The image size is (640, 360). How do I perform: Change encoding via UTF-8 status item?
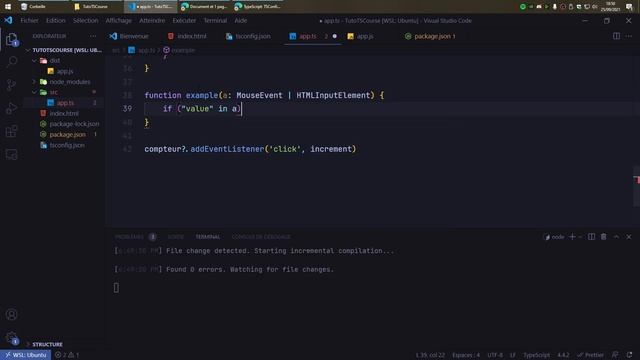pos(495,355)
